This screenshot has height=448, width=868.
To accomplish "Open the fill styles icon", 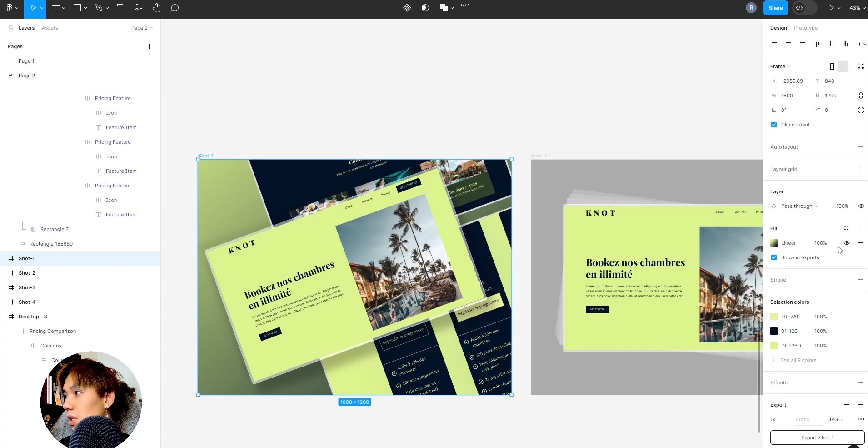I will click(x=846, y=228).
